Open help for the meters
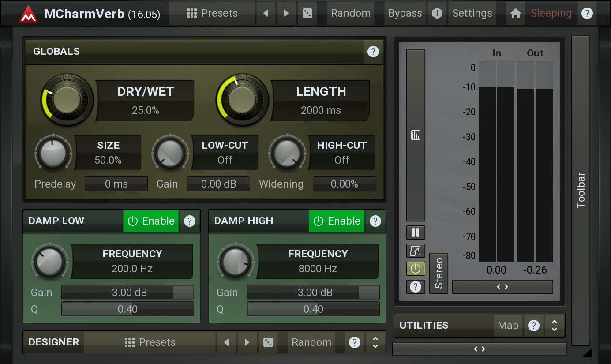 point(416,287)
